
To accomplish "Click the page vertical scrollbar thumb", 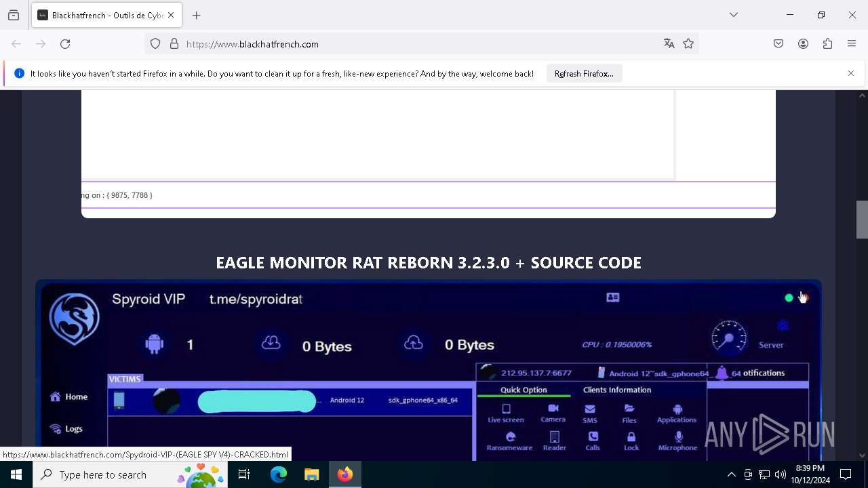I will [x=862, y=220].
